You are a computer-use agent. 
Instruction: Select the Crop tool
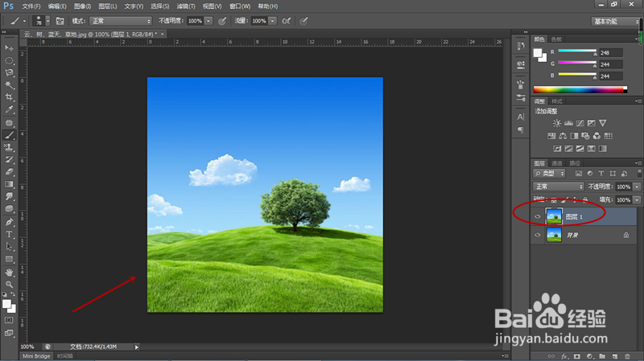click(9, 97)
